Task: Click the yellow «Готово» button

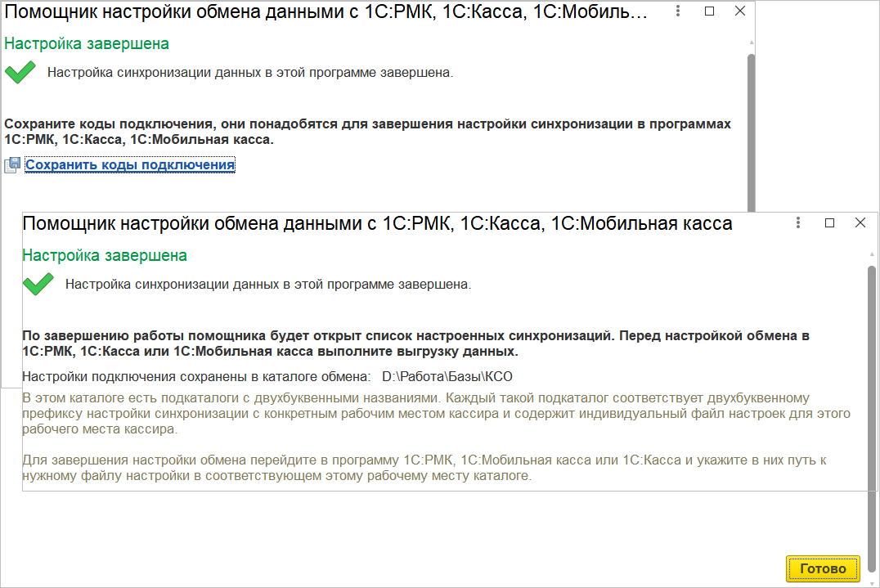Action: tap(823, 569)
